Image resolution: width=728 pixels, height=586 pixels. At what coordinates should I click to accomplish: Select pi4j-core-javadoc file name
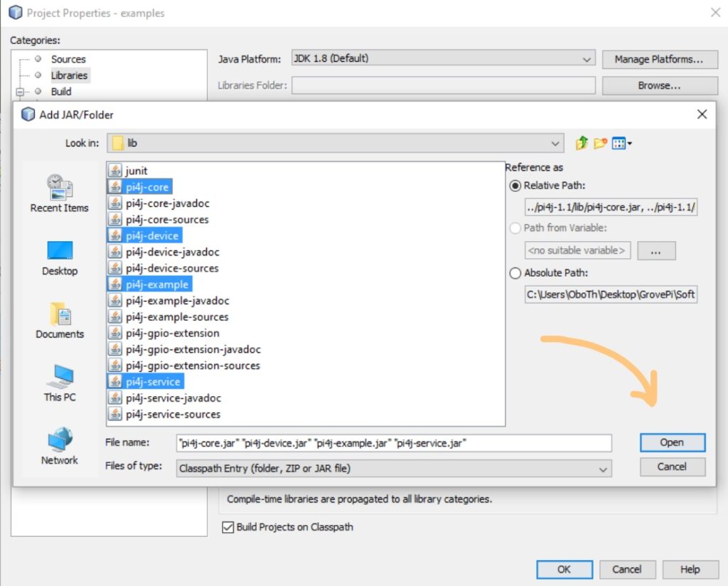click(x=167, y=203)
